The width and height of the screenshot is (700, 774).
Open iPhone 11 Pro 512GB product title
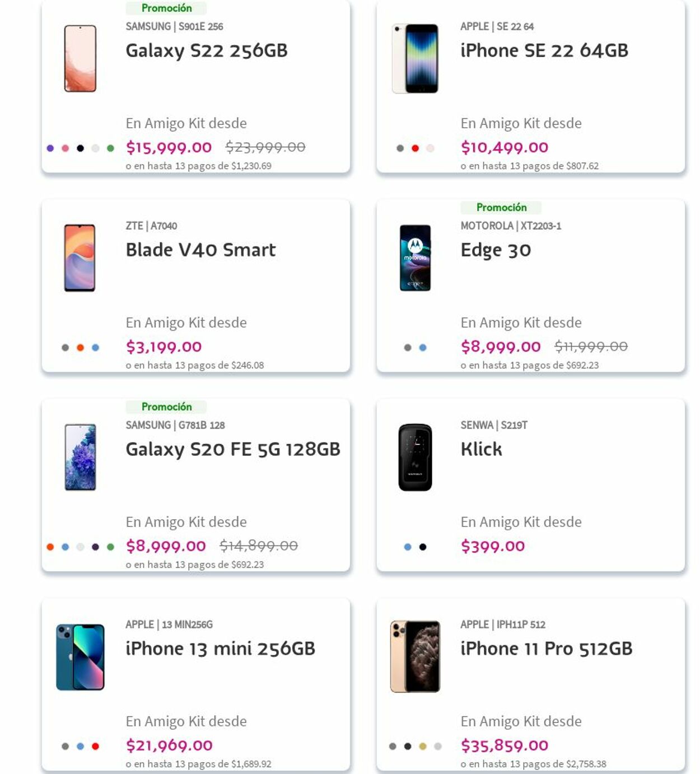546,649
